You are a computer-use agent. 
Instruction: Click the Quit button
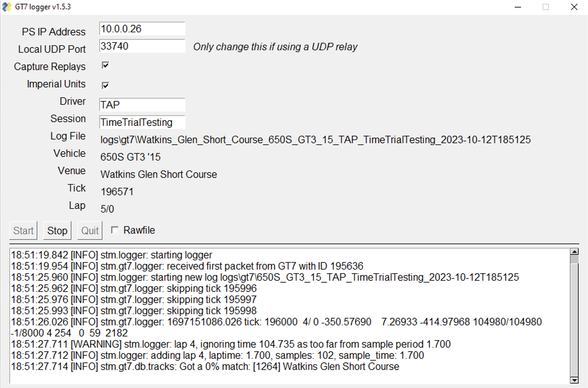coord(90,231)
